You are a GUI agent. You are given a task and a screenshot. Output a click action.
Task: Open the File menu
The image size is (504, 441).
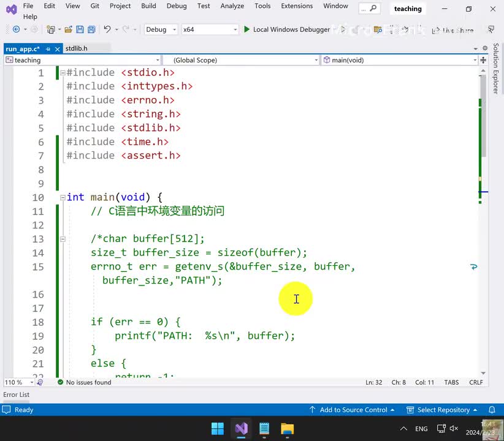click(28, 6)
